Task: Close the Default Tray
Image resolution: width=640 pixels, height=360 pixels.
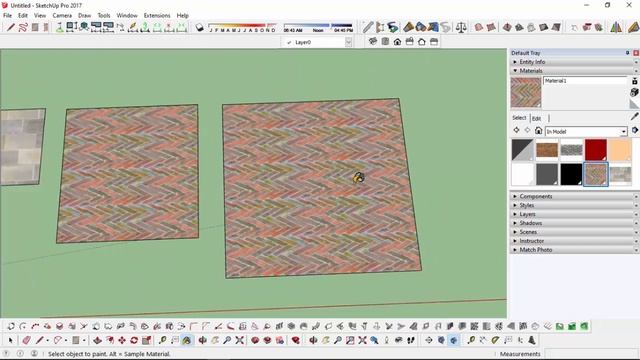Action: click(636, 53)
